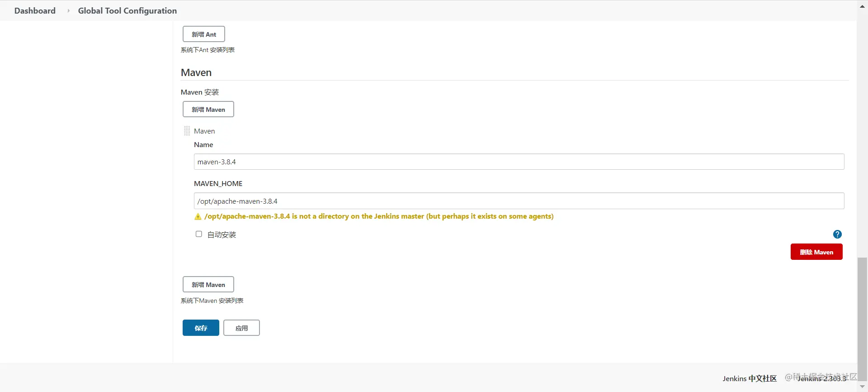This screenshot has height=392, width=868.
Task: Open help for the blue question mark icon
Action: point(837,234)
